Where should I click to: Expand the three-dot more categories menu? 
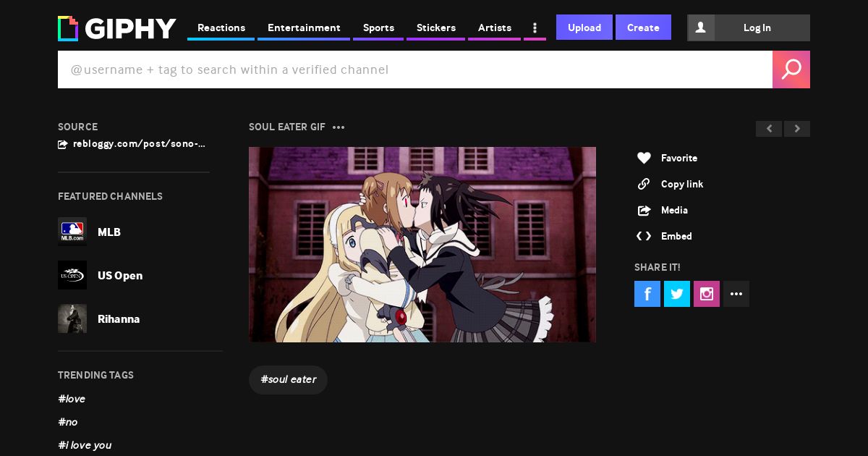535,28
